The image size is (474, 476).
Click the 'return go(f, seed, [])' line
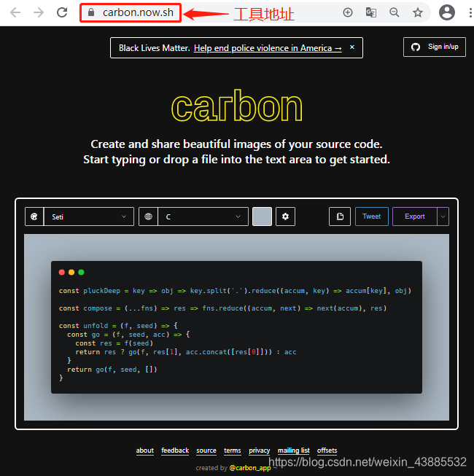(112, 370)
